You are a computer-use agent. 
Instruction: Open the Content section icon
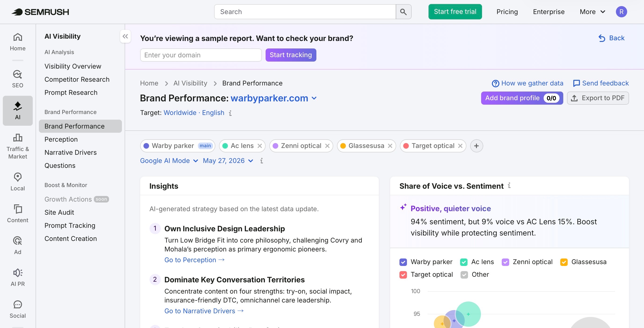[18, 214]
